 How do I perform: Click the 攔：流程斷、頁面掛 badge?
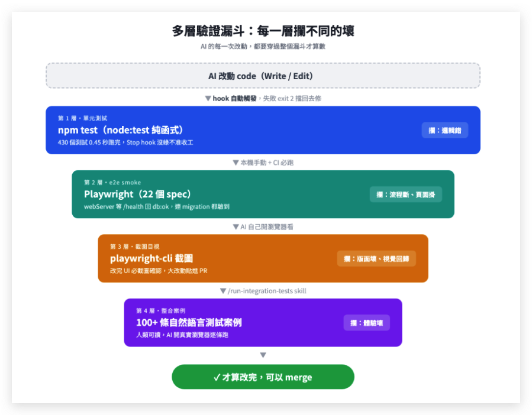coord(406,194)
